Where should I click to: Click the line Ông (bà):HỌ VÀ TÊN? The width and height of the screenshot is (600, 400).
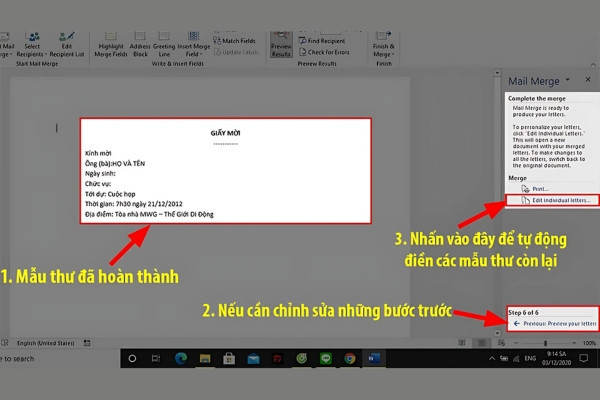pos(115,163)
